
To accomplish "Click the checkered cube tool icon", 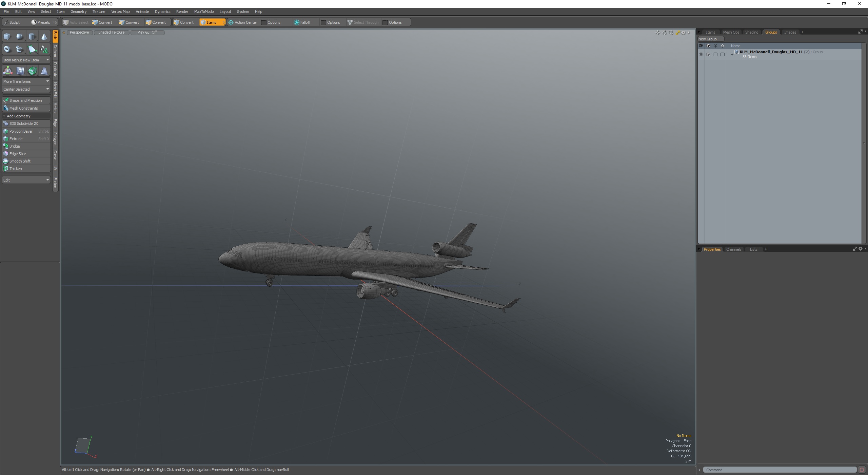I will pyautogui.click(x=32, y=71).
